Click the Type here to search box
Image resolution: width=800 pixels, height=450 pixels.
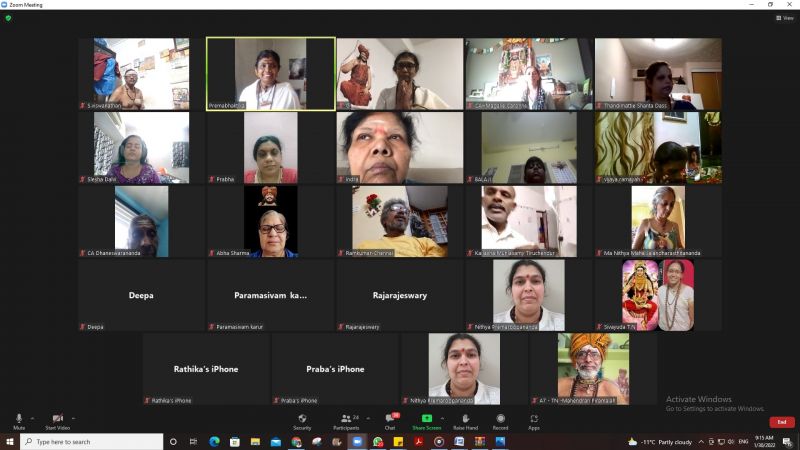(x=92, y=442)
